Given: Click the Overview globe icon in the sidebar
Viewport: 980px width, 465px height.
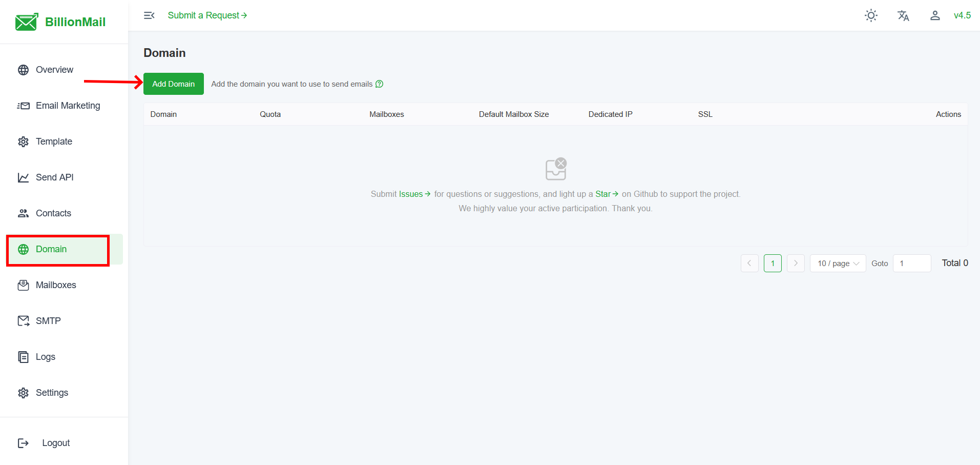Looking at the screenshot, I should 23,70.
